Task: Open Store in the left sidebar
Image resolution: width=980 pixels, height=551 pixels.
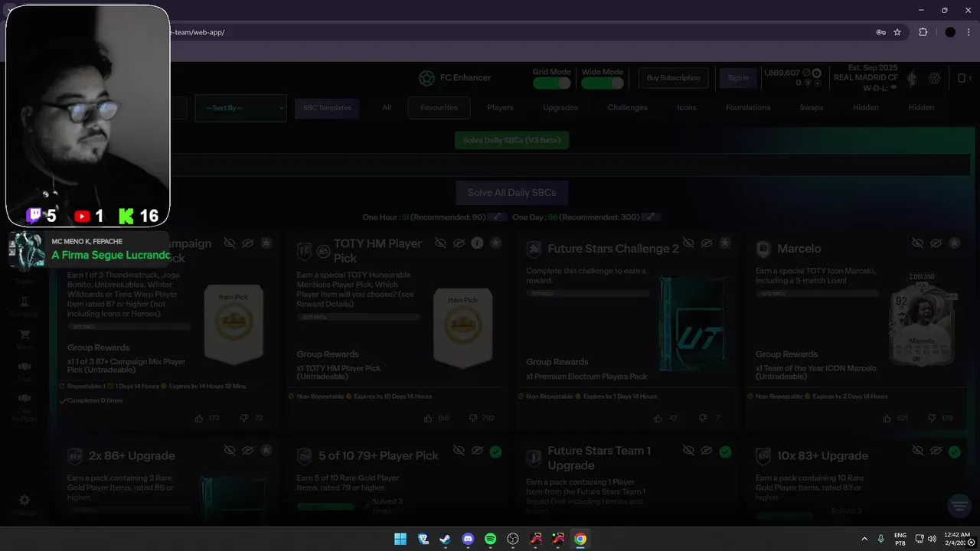Action: (24, 339)
